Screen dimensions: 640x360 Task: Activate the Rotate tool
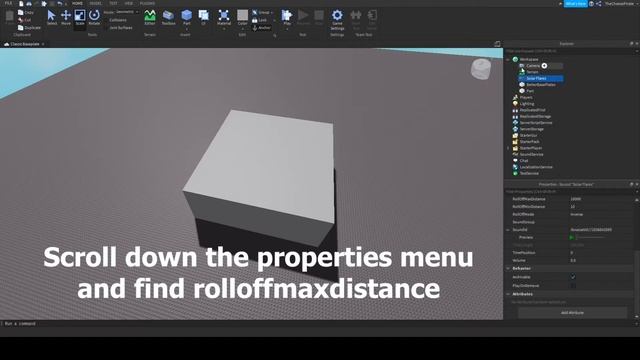pyautogui.click(x=94, y=16)
